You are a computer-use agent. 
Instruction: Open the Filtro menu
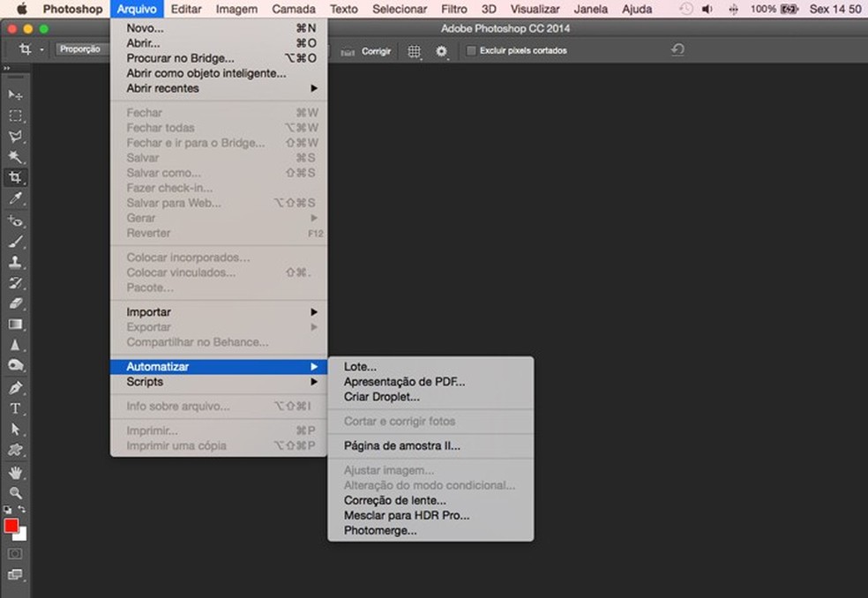pos(454,9)
